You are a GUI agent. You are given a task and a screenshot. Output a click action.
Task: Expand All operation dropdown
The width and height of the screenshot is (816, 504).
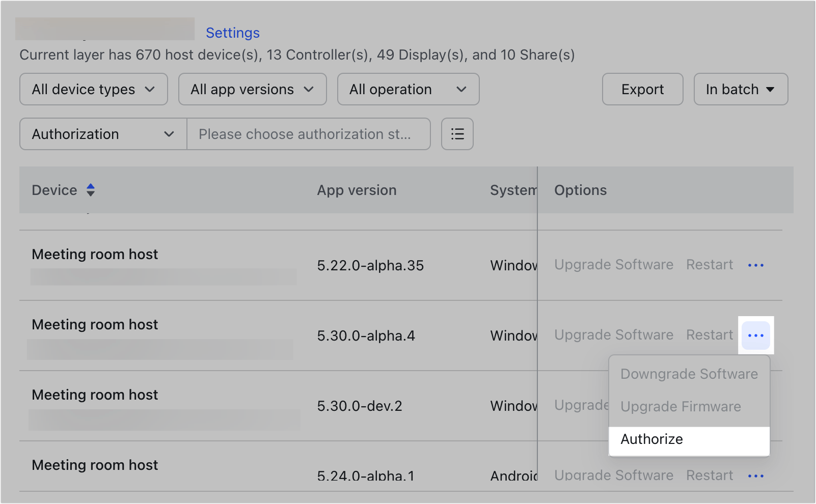coord(408,89)
